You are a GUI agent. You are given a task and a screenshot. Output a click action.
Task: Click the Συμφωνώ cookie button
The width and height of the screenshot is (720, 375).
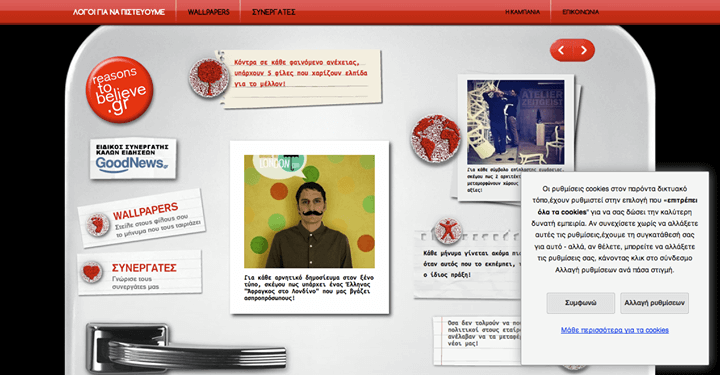coord(580,303)
